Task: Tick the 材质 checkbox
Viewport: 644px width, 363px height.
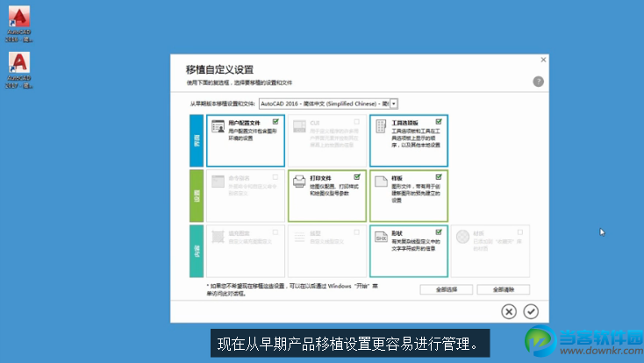Action: coord(520,232)
